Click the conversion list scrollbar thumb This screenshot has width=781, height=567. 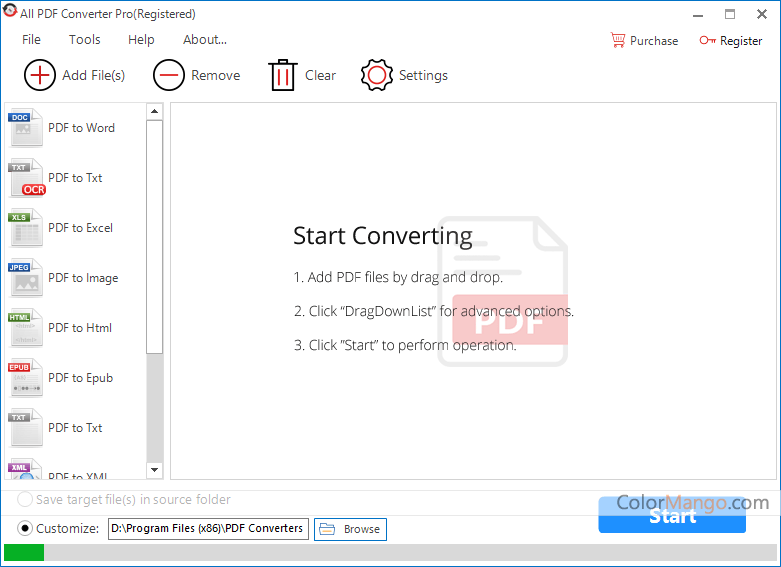pyautogui.click(x=154, y=237)
